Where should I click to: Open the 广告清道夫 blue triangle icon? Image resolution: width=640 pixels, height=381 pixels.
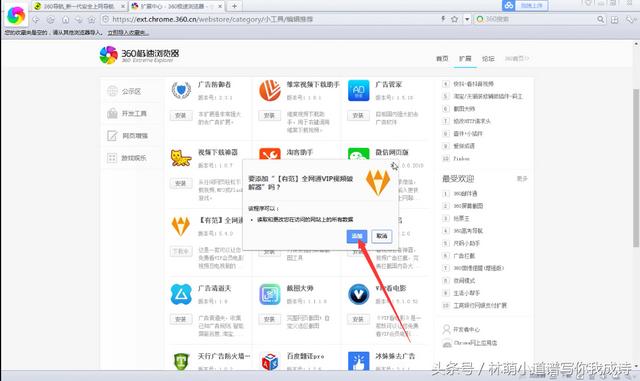(181, 294)
